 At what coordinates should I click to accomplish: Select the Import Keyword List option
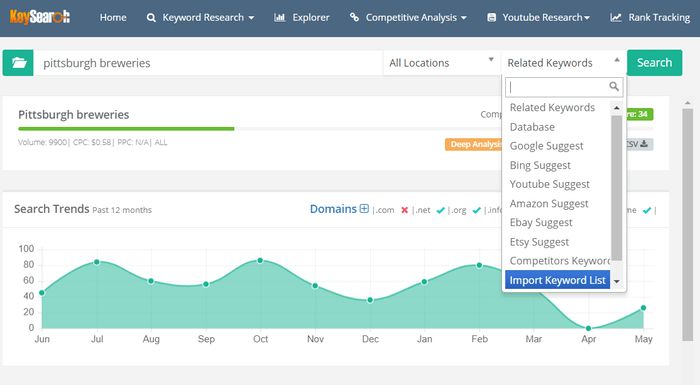[558, 280]
